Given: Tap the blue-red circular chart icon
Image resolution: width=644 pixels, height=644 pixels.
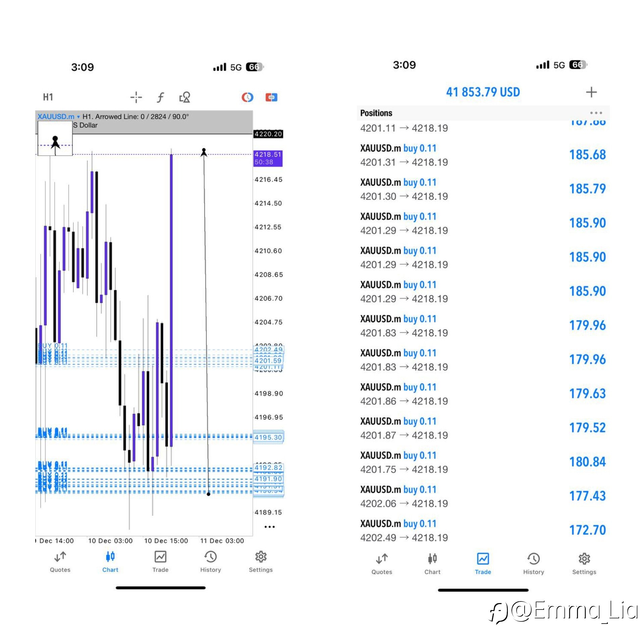Looking at the screenshot, I should (x=247, y=97).
